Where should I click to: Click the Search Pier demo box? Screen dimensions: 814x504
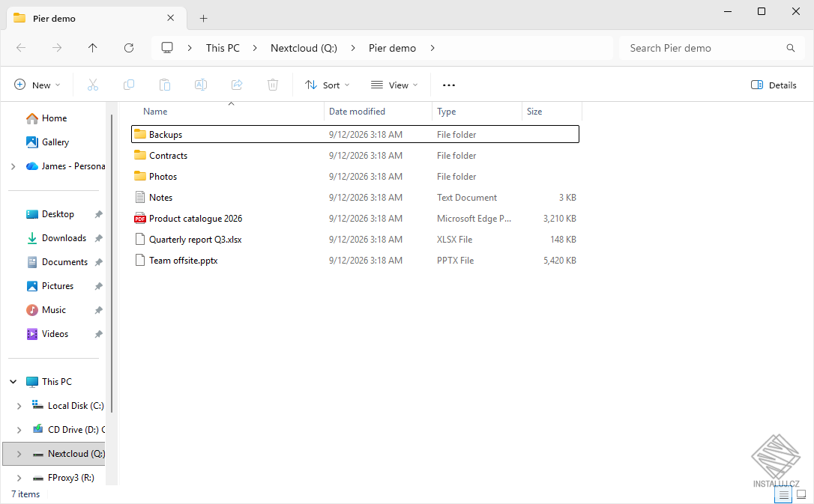click(712, 48)
